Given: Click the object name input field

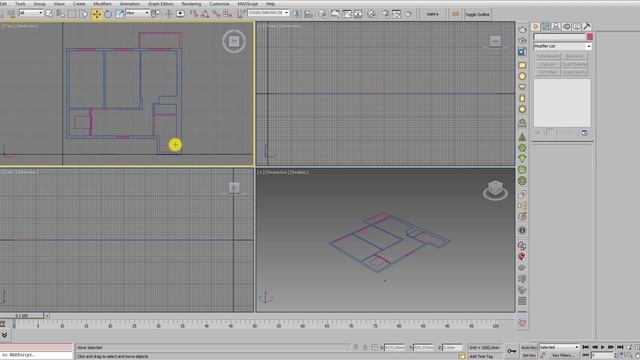Looking at the screenshot, I should pos(560,37).
